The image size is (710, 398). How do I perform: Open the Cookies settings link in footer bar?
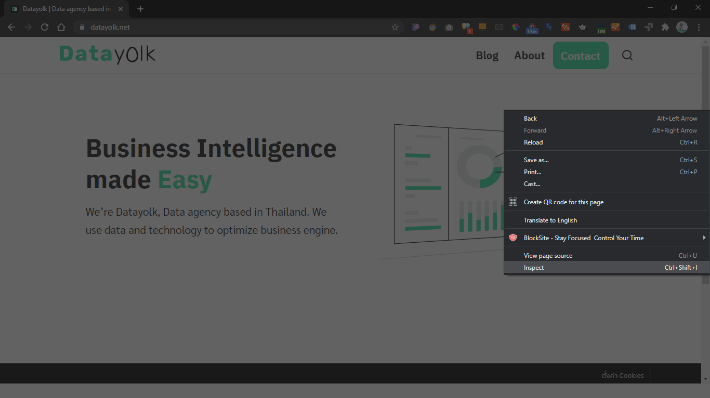[x=623, y=375]
